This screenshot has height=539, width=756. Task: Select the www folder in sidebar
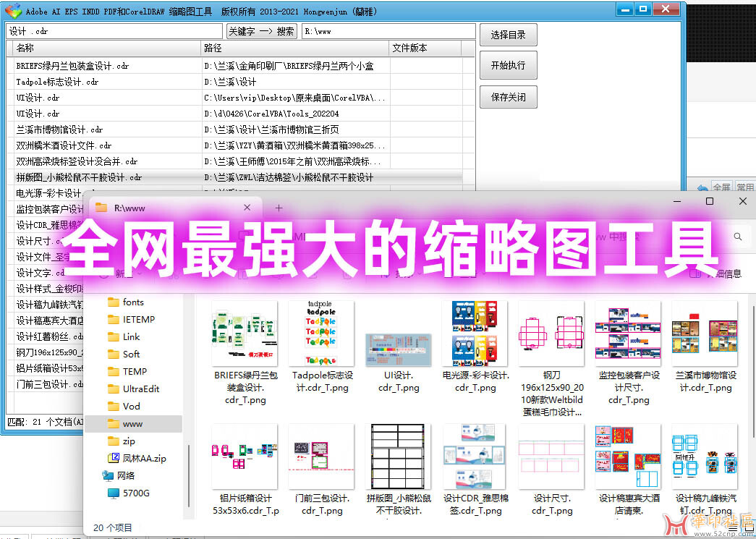click(x=132, y=424)
